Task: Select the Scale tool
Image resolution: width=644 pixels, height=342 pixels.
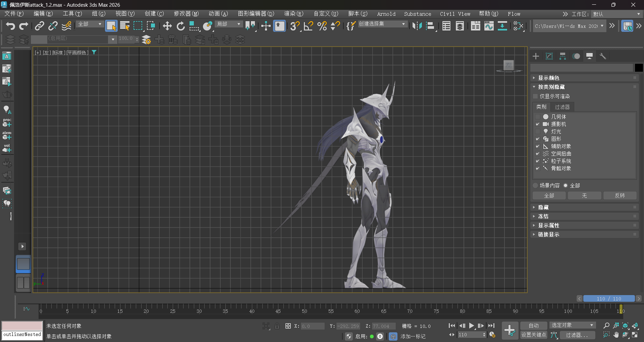Action: tap(194, 26)
